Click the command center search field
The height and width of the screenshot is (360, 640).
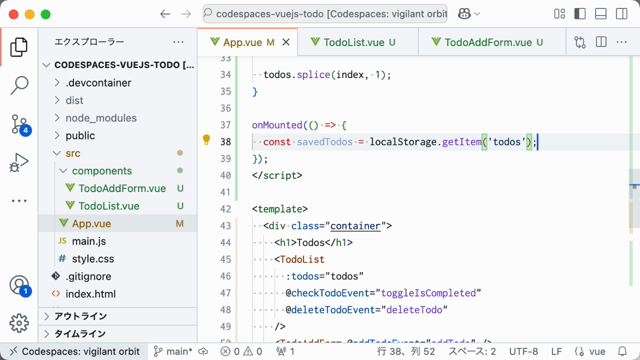(x=325, y=14)
